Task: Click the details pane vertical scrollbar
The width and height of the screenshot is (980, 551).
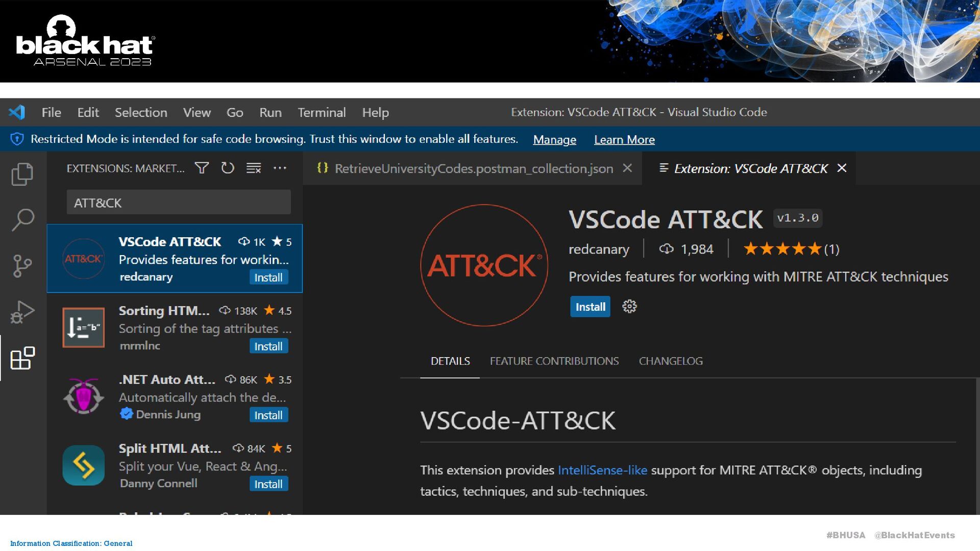Action: tap(977, 446)
